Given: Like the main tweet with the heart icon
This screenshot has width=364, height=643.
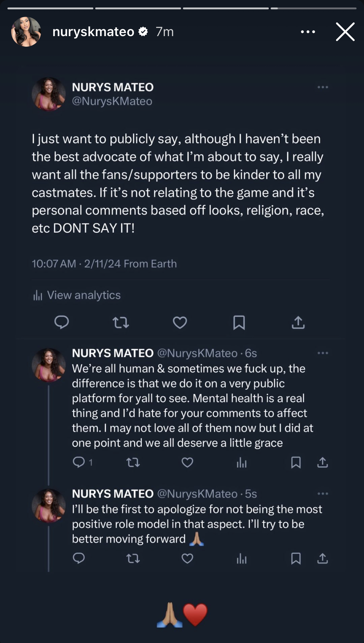Looking at the screenshot, I should [x=180, y=322].
